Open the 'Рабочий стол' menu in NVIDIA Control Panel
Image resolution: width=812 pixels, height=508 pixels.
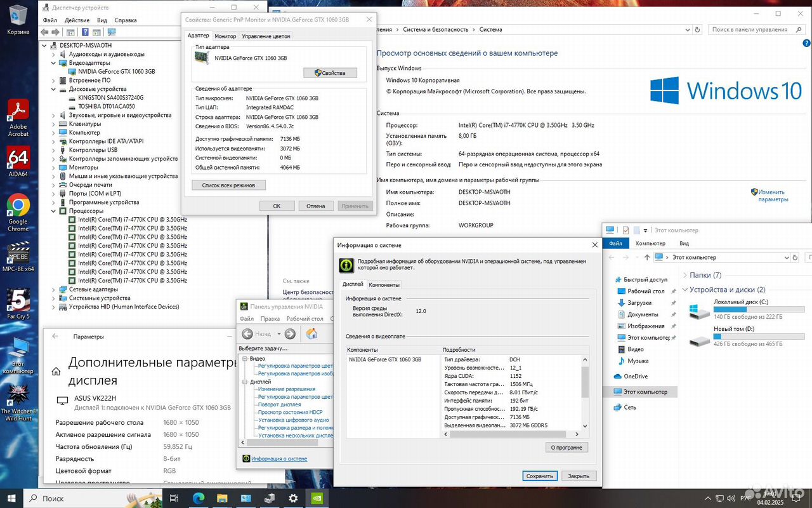coord(304,319)
